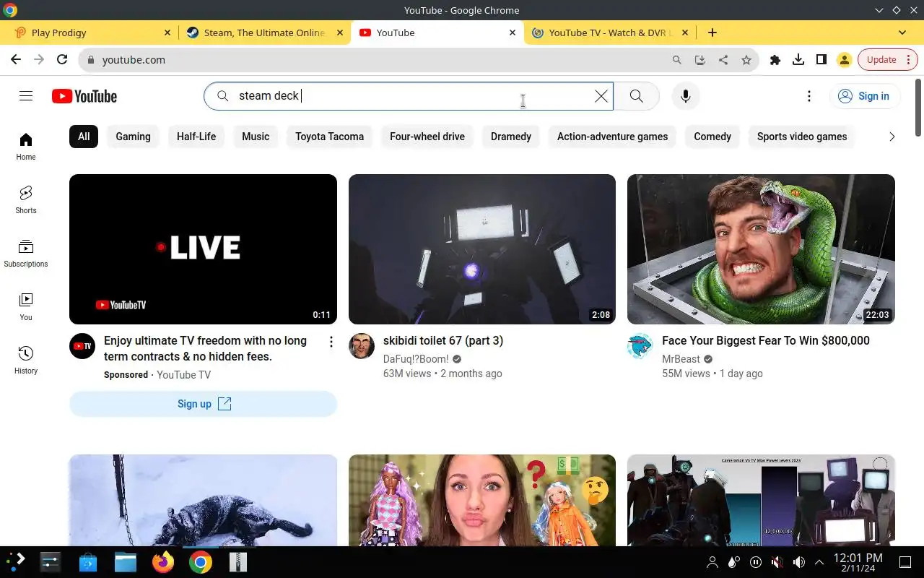Open the Chrome profile avatar

(845, 60)
